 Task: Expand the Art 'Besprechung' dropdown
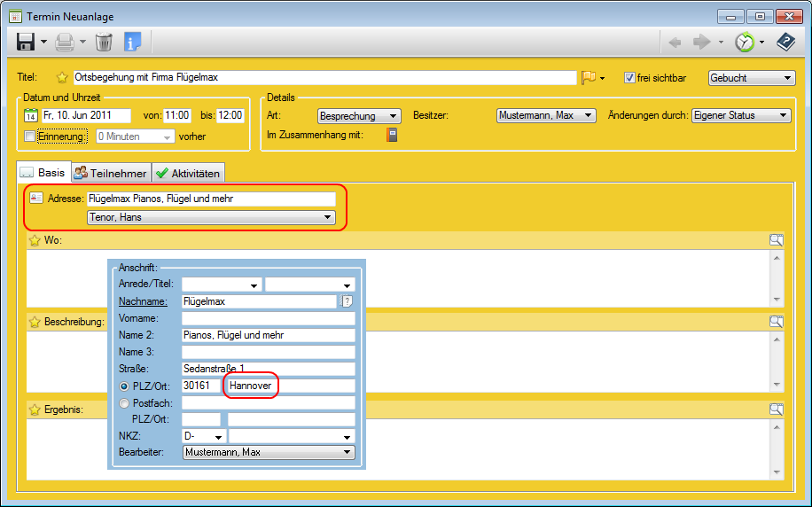(x=359, y=116)
